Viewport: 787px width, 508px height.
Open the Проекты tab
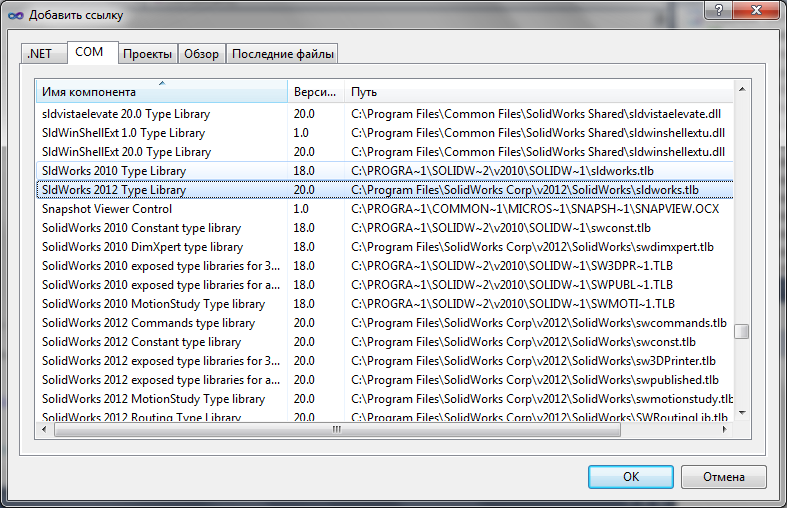[x=148, y=54]
